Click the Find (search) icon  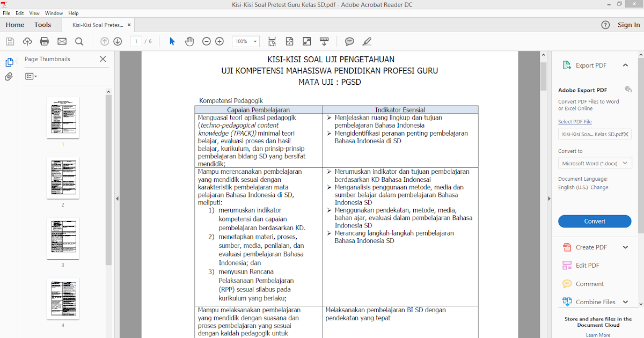click(78, 41)
